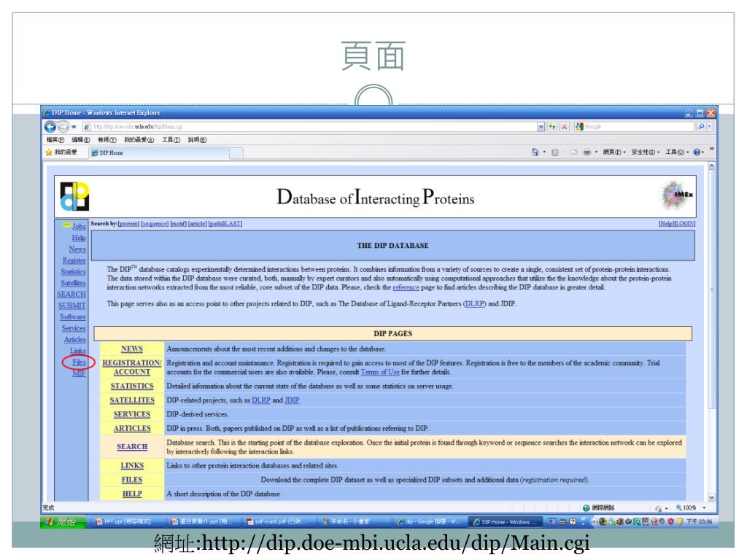Screen dimensions: 747x560
Task: Search by protein link
Action: [x=128, y=224]
